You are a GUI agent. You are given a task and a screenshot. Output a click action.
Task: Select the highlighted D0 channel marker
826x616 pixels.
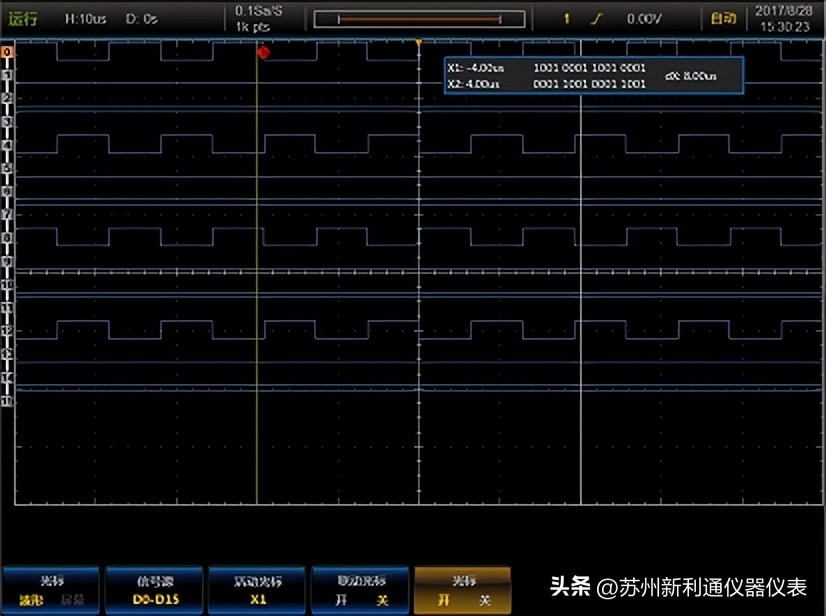[7, 51]
